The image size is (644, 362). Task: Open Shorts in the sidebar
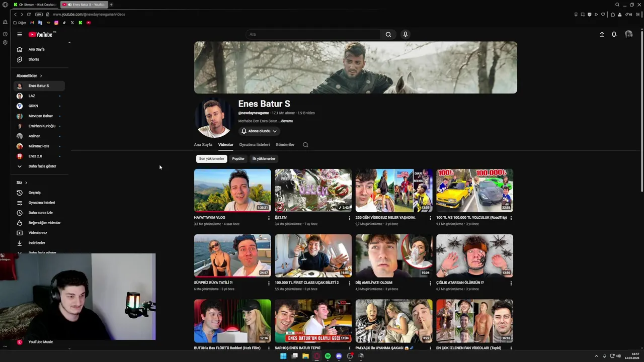[x=40, y=59]
